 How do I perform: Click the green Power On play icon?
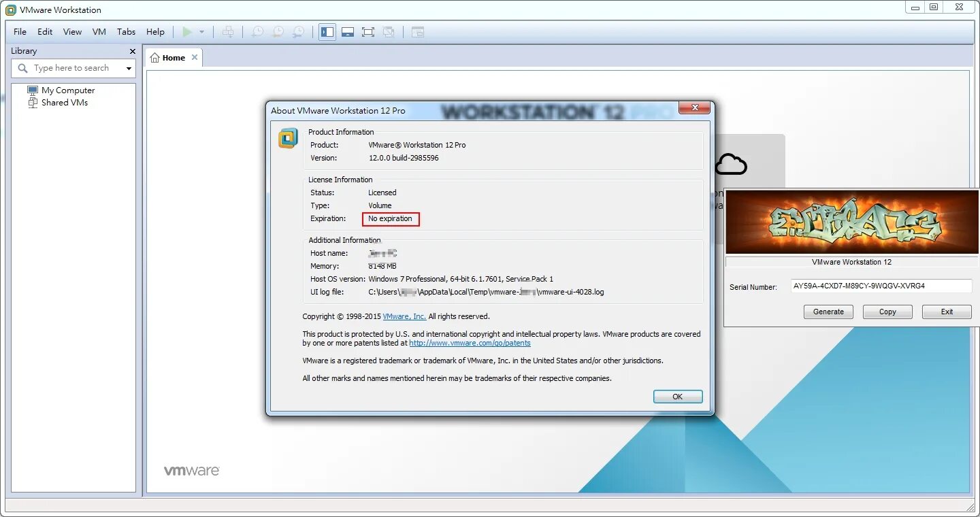click(187, 32)
